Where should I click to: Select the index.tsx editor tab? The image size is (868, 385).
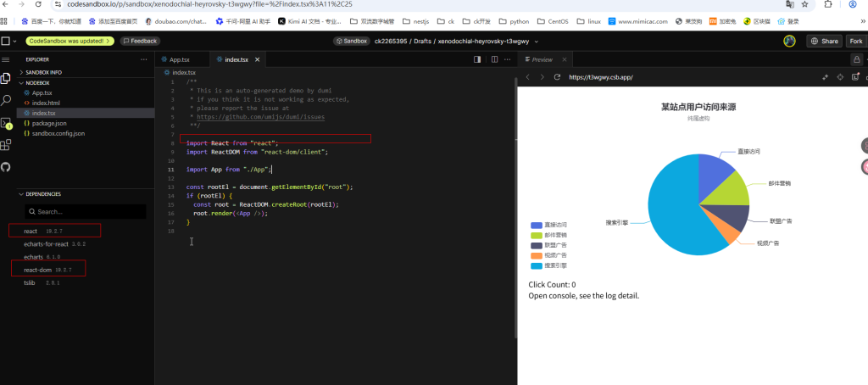coord(238,59)
